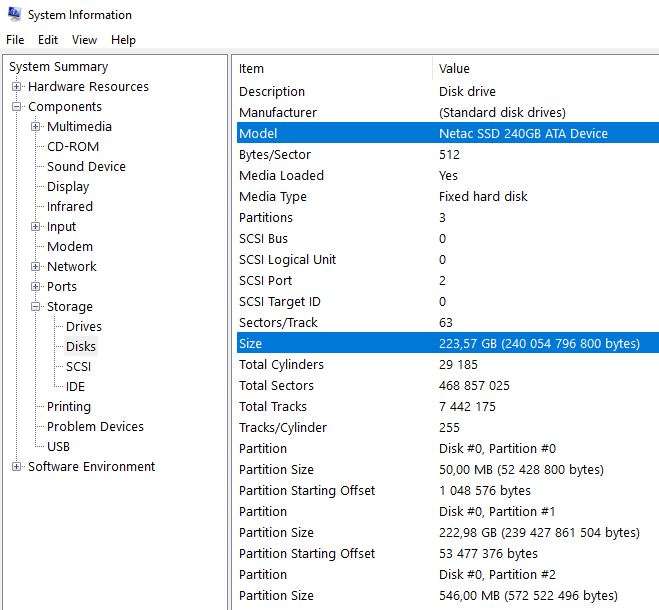659x610 pixels.
Task: Select the SCSI Target ID row
Action: click(x=448, y=302)
